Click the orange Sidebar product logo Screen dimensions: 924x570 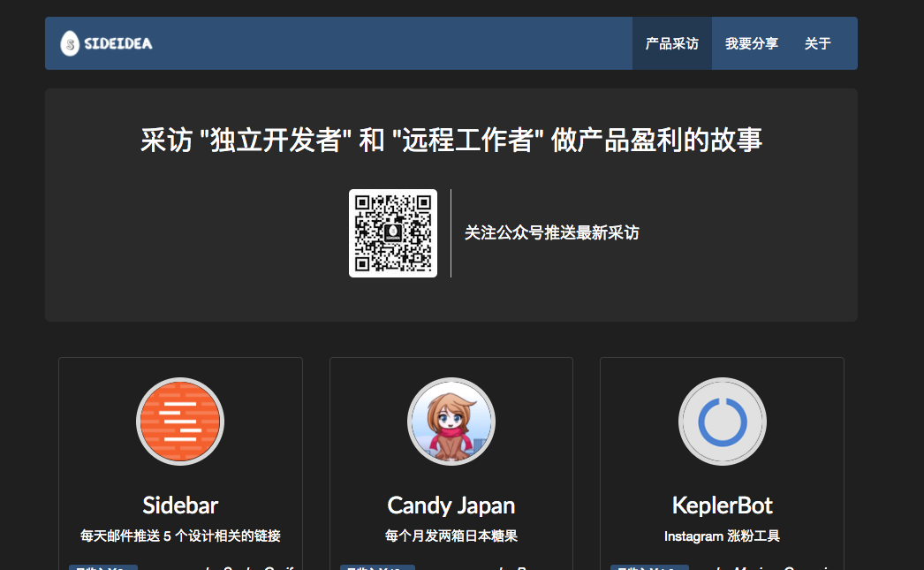pos(180,422)
